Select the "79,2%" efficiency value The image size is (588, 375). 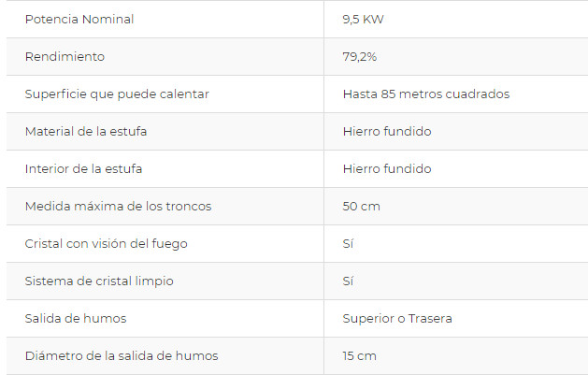[x=360, y=56]
